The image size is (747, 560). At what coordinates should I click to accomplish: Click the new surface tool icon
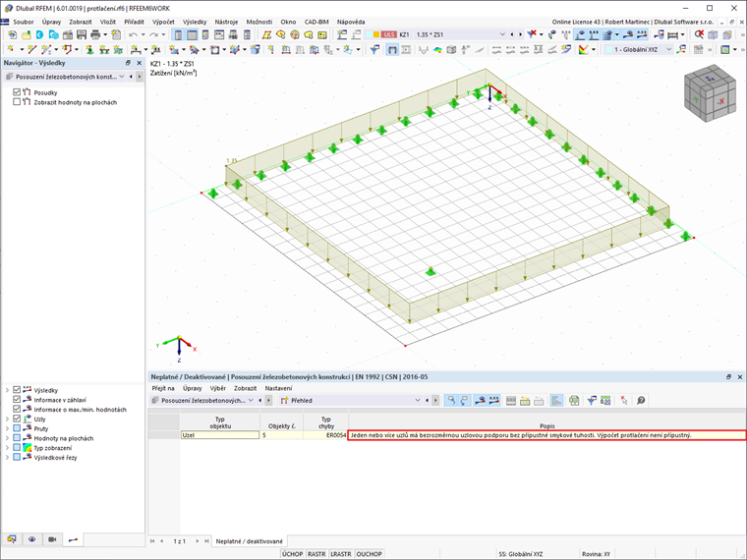174,49
